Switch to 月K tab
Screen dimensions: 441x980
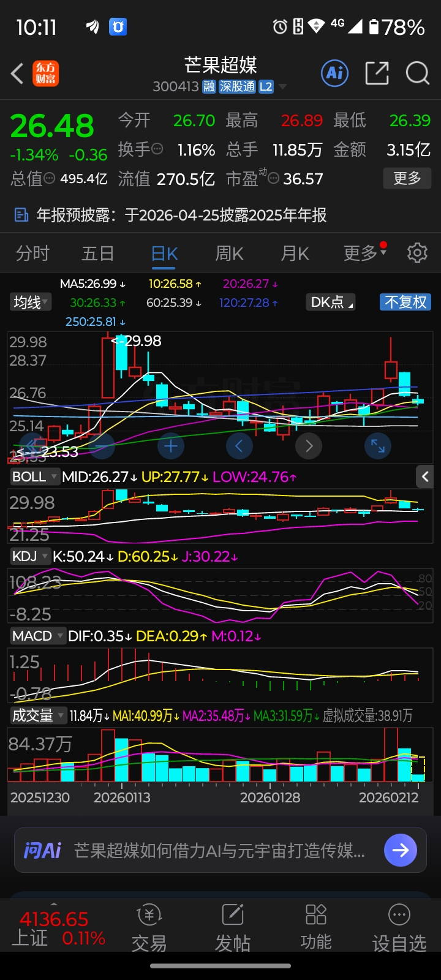click(x=295, y=253)
